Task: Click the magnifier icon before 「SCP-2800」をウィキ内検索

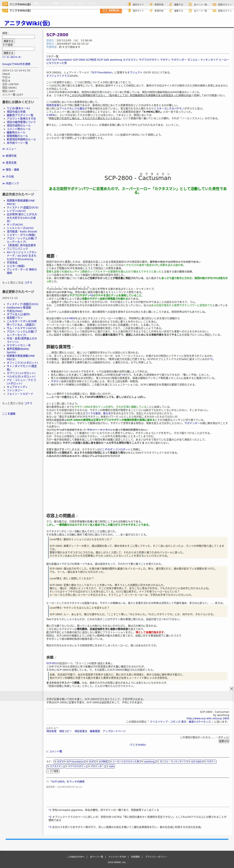Action: pyautogui.click(x=48, y=781)
